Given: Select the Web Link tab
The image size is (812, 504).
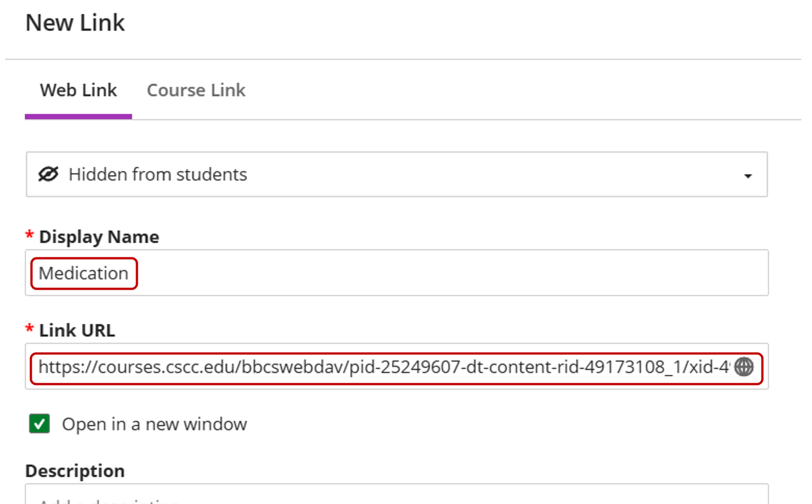Looking at the screenshot, I should 78,90.
